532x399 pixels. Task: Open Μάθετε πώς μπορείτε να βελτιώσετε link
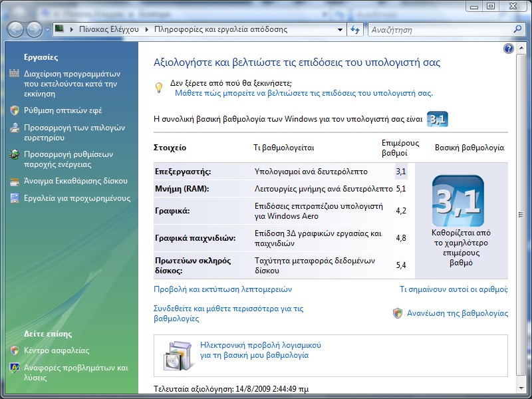pos(304,93)
